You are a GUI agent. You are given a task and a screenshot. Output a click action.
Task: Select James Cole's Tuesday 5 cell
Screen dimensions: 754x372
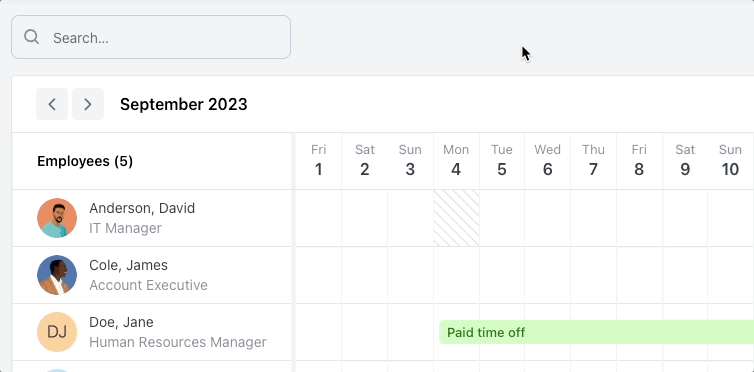point(502,275)
